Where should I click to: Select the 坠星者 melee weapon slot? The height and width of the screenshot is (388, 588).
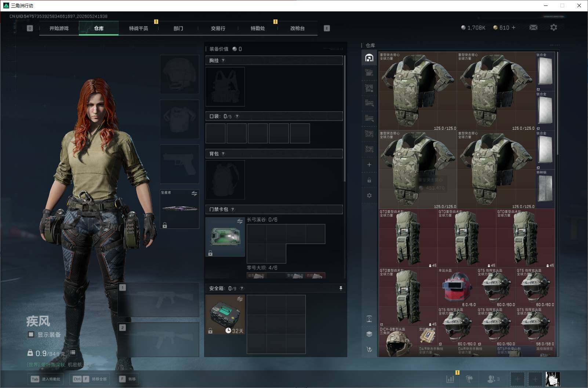179,209
